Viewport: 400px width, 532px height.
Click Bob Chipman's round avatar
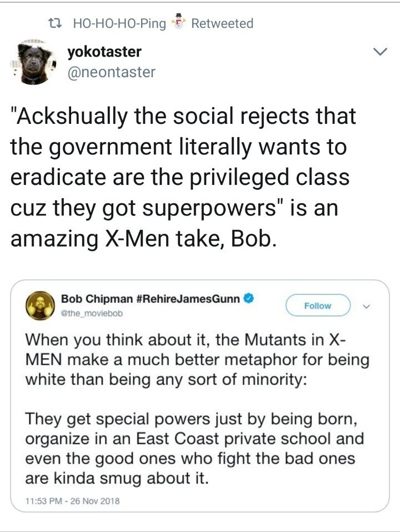pyautogui.click(x=39, y=305)
